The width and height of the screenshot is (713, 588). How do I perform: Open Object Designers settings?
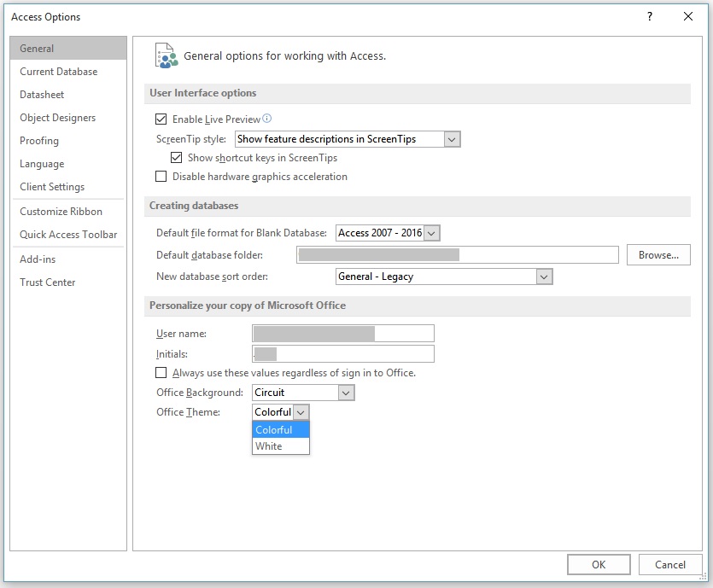[68, 118]
